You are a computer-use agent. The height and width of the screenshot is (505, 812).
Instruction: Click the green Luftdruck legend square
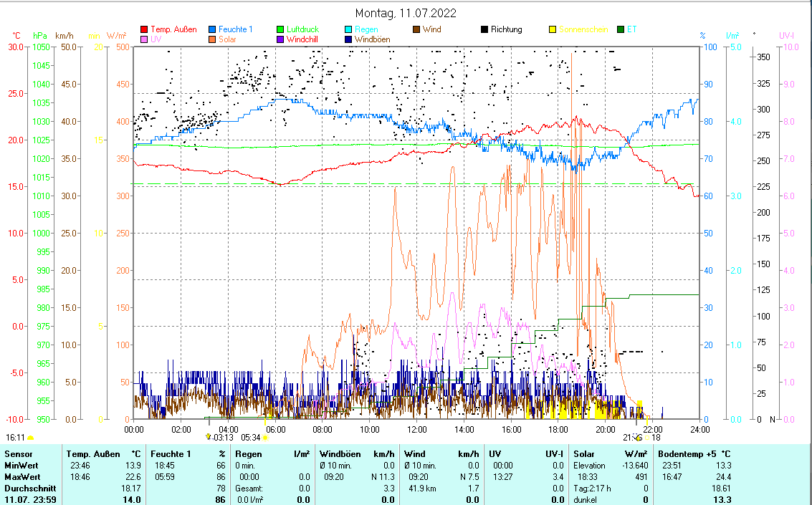[280, 29]
